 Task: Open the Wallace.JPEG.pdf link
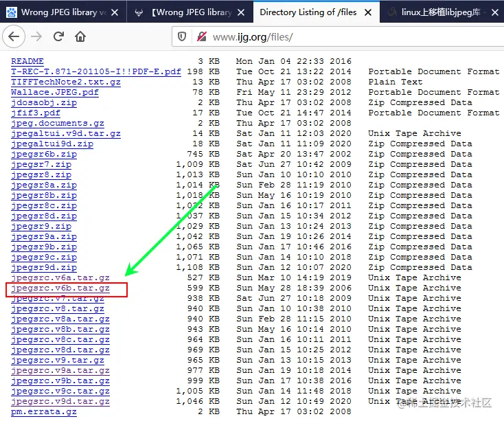[55, 92]
